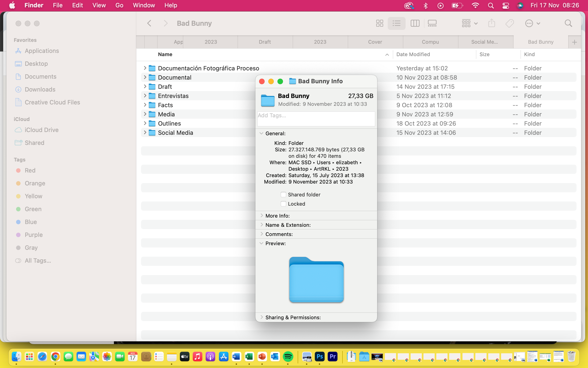The image size is (588, 368).
Task: Click the Share toolbar icon
Action: pos(492,23)
